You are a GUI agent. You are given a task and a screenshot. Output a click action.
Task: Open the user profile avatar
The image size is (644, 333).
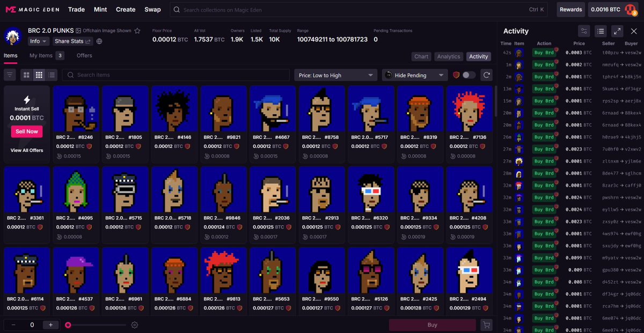pos(631,10)
